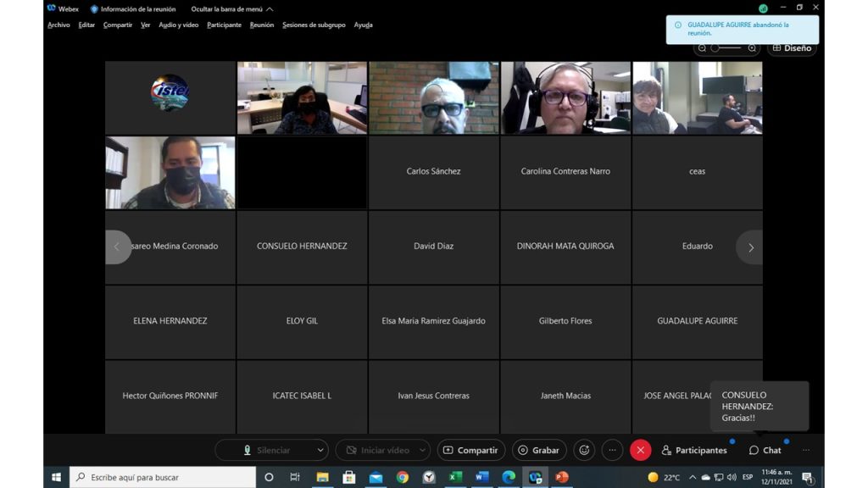Go to previous page of participants

pos(117,247)
